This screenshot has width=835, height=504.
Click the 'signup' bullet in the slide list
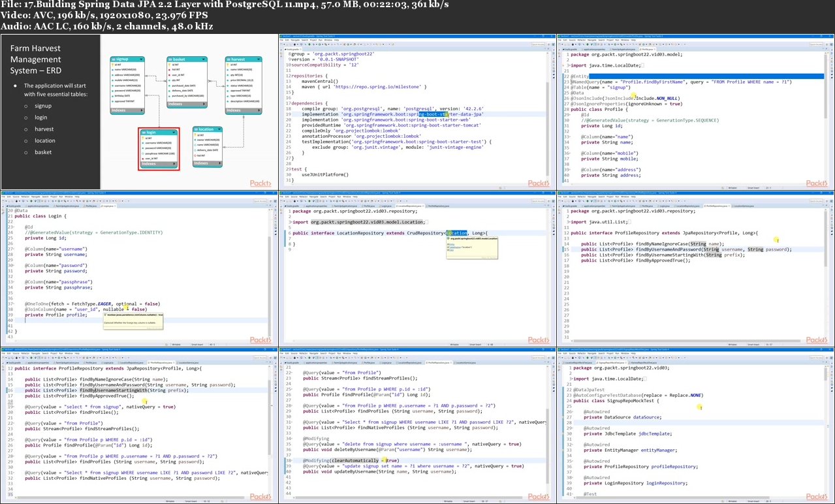click(43, 106)
